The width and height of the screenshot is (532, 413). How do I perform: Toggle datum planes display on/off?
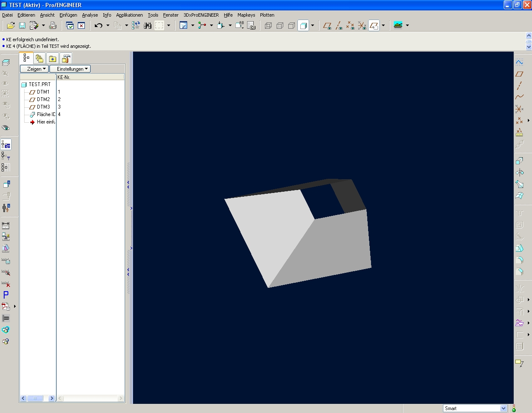pyautogui.click(x=327, y=25)
